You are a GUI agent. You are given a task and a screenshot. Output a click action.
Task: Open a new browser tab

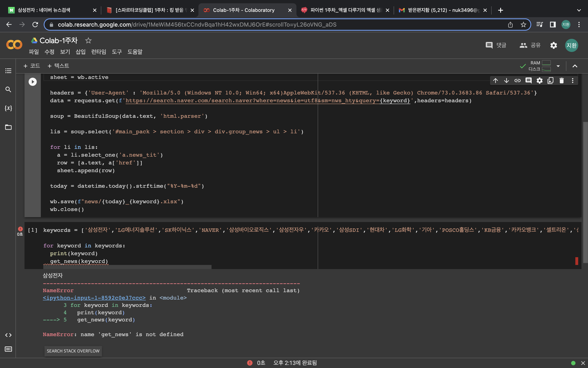501,10
